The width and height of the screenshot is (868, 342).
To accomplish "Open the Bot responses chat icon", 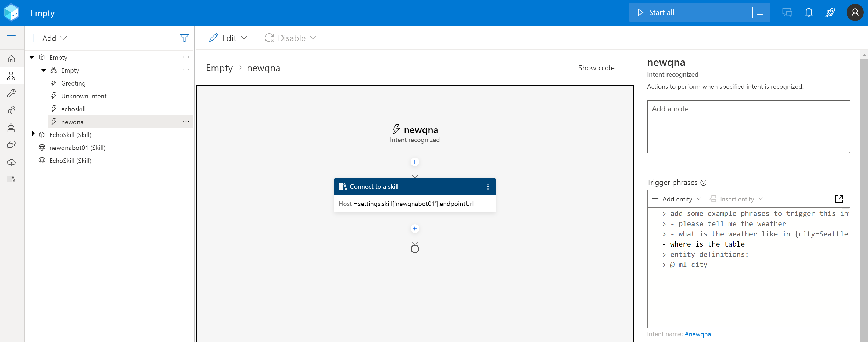I will click(x=11, y=145).
